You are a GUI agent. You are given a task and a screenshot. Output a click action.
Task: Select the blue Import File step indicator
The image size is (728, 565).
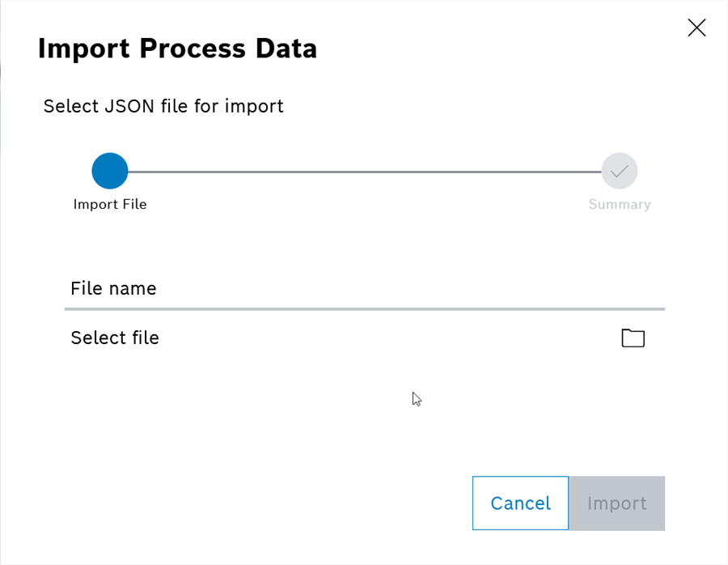[x=110, y=170]
